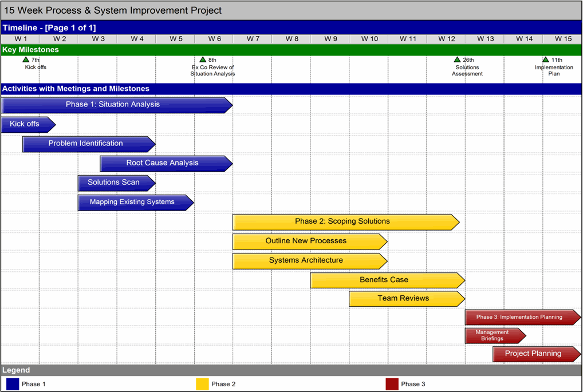The height and width of the screenshot is (392, 583).
Task: Select the Solutions Scan task bar
Action: (117, 183)
